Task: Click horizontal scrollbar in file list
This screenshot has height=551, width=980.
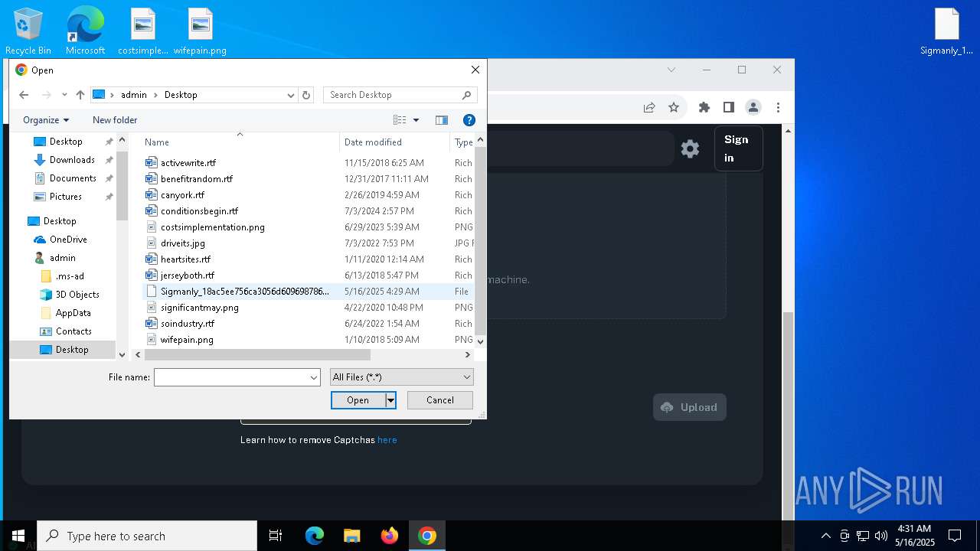Action: [x=257, y=355]
